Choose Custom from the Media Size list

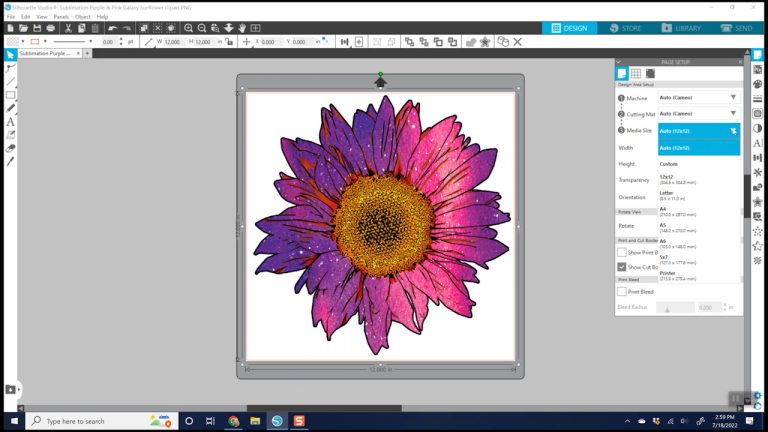pos(698,164)
